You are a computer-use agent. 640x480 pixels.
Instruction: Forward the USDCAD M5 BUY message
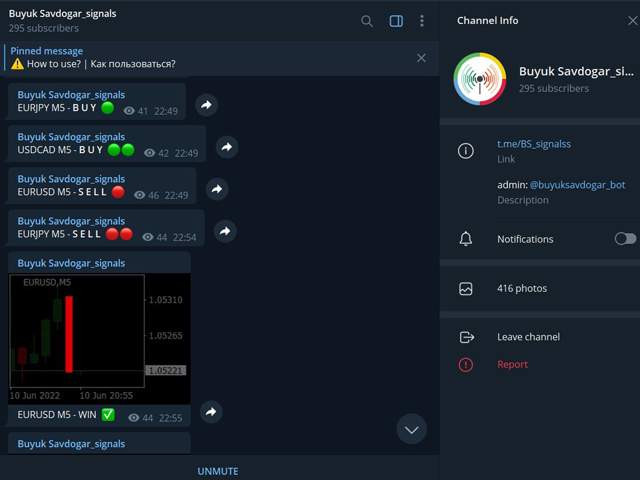(227, 147)
